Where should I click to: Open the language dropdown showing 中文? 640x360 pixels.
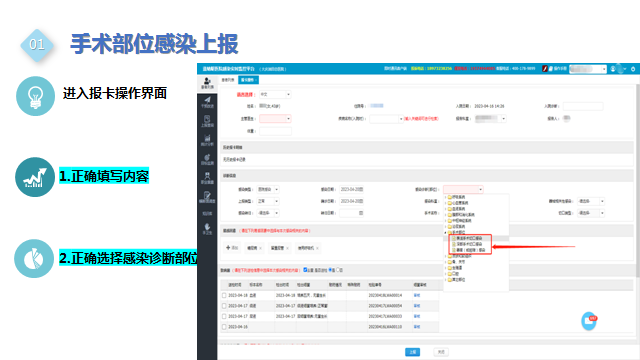click(276, 95)
